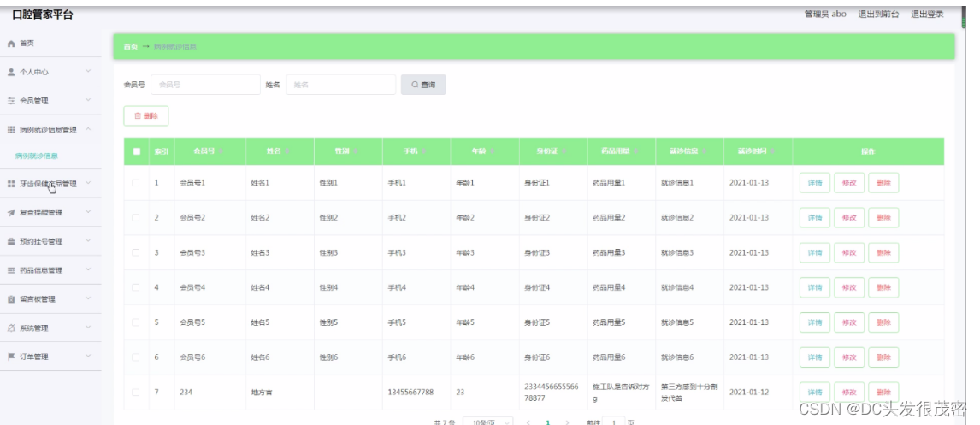Check the checkbox for row 会员号1
Viewport: 980px width, 425px height.
[x=136, y=182]
